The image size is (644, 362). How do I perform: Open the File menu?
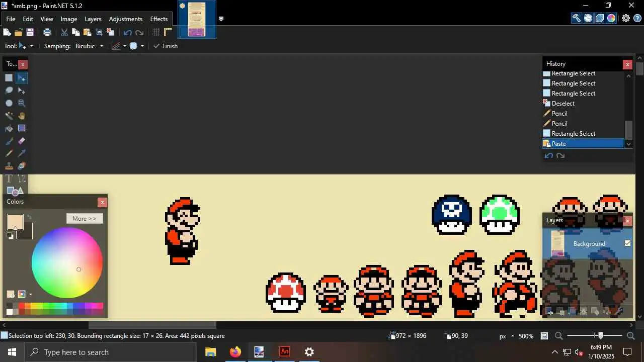pos(11,19)
